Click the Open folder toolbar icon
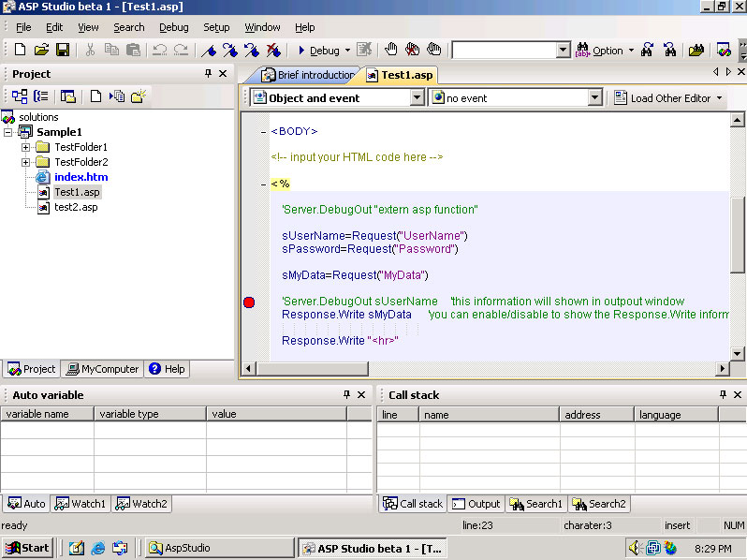The image size is (747, 560). [x=41, y=50]
